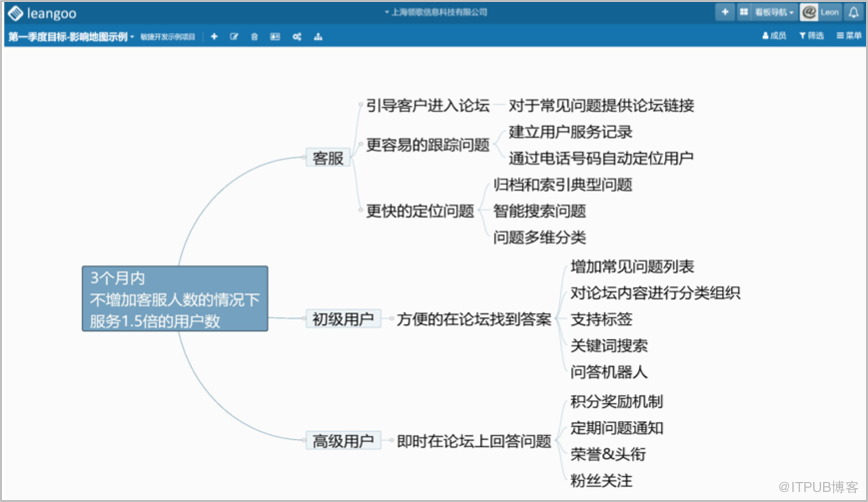Viewport: 868px width, 502px height.
Task: Collapse the 高级用户 branch via its left connector dot
Action: (304, 441)
